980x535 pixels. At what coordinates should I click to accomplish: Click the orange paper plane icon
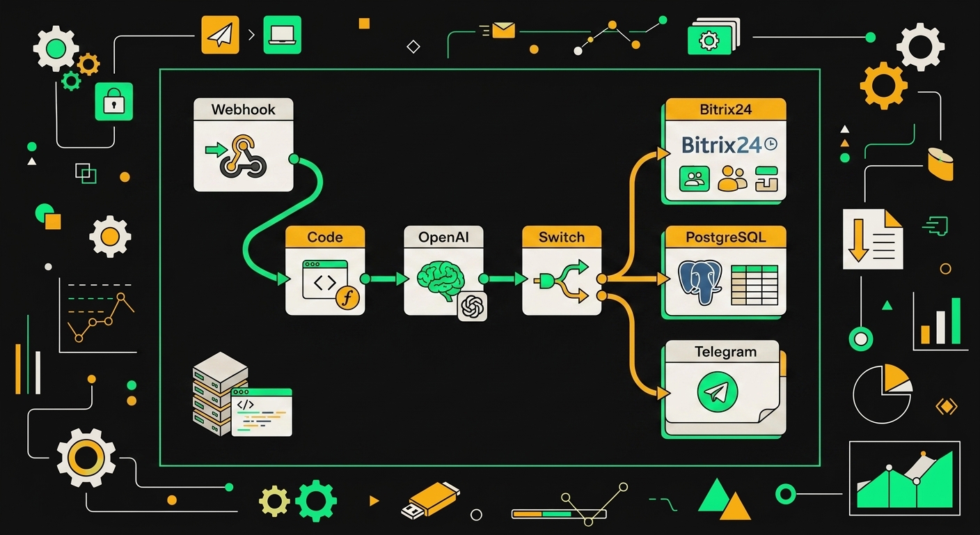pyautogui.click(x=220, y=35)
